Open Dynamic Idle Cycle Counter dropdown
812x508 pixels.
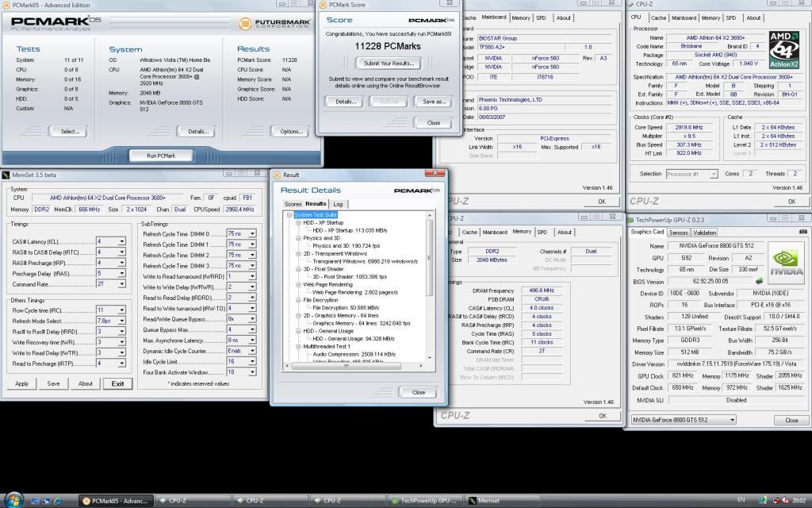[x=252, y=351]
